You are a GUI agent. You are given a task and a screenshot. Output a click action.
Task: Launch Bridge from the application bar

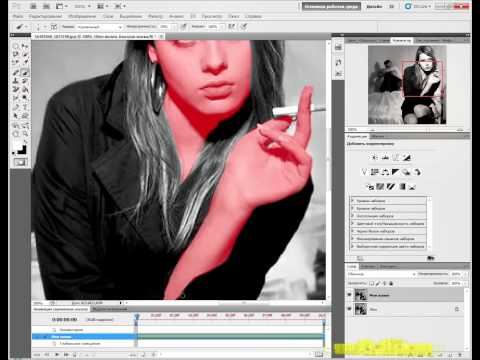[x=33, y=6]
